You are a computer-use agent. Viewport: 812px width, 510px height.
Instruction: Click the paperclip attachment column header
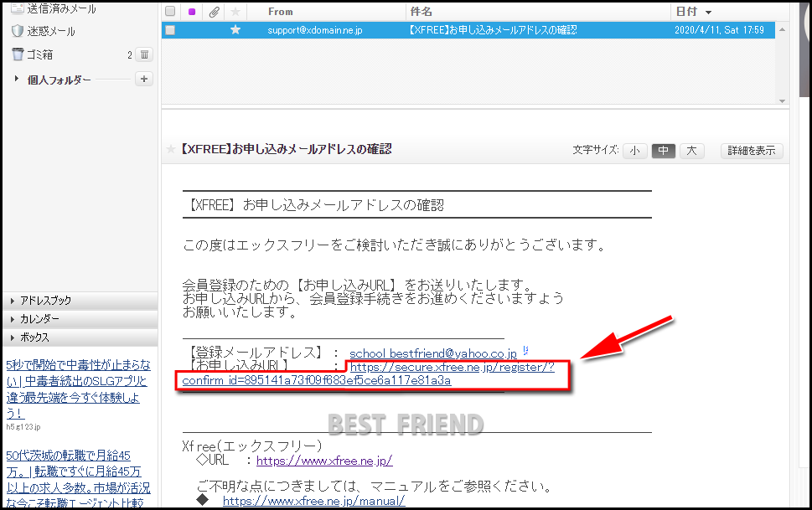(214, 12)
